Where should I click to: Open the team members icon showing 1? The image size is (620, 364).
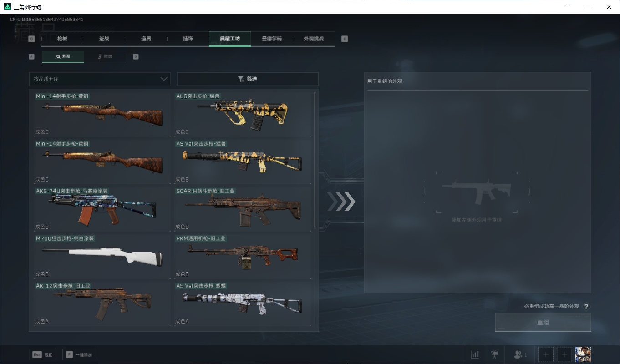520,354
